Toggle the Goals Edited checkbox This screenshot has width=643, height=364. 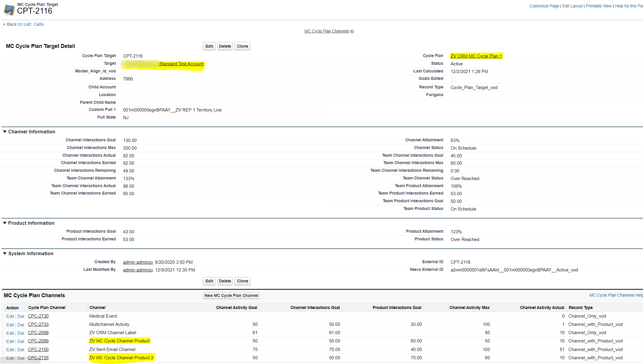pos(454,79)
